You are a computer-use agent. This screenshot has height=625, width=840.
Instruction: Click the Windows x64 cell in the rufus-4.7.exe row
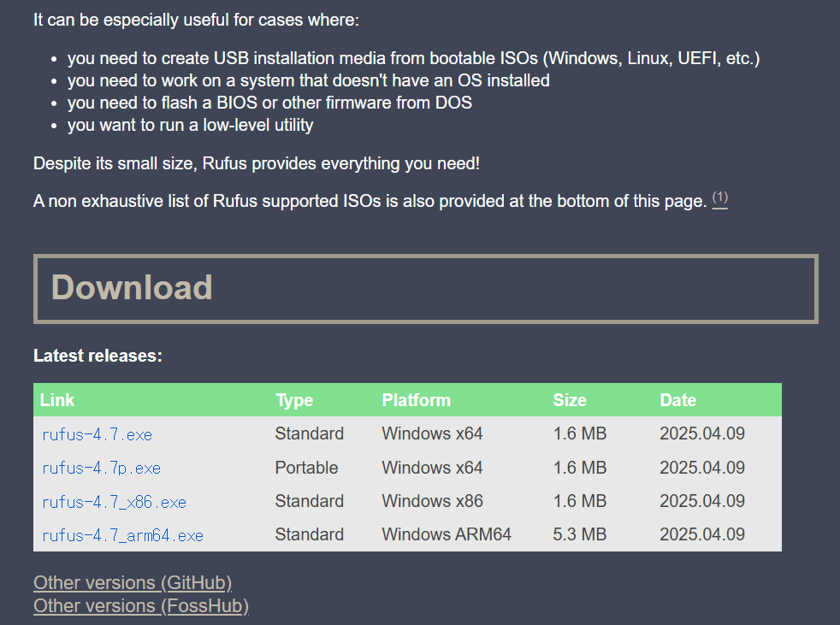coord(432,433)
